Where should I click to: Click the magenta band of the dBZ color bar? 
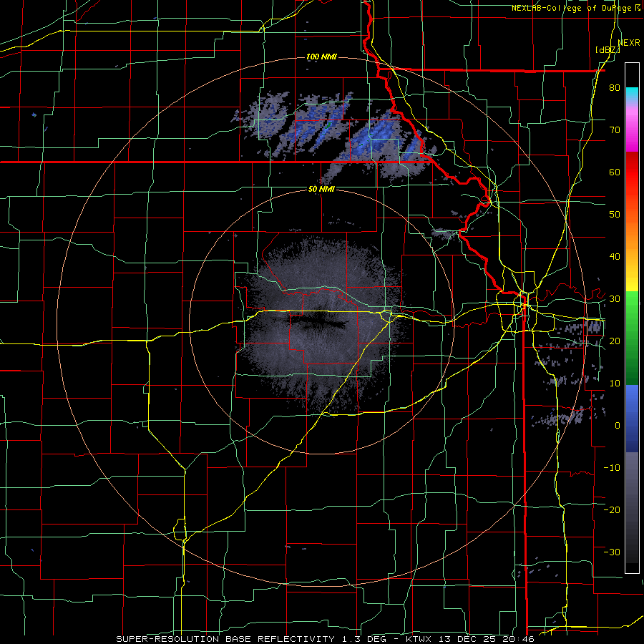point(632,130)
